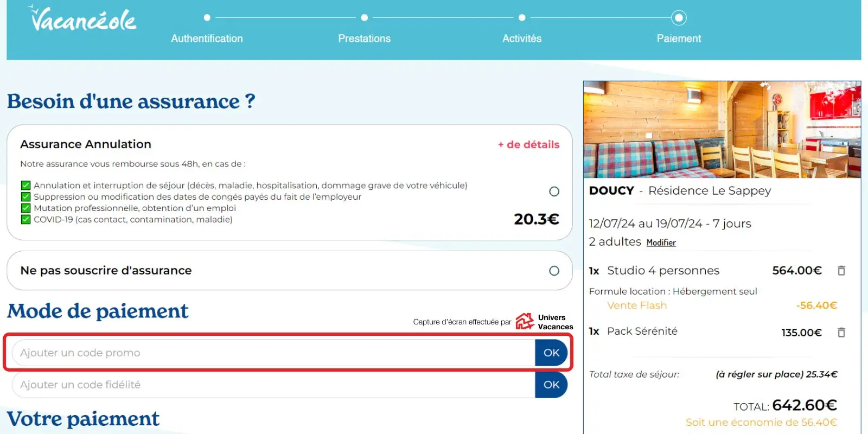
Task: Click the Activités progress dot
Action: [522, 18]
